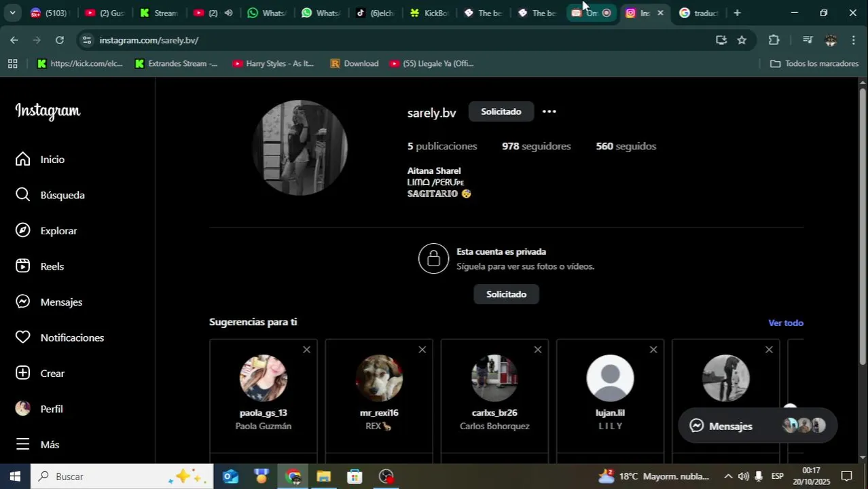The height and width of the screenshot is (489, 868).
Task: Open Windows Start menu
Action: pos(15,476)
